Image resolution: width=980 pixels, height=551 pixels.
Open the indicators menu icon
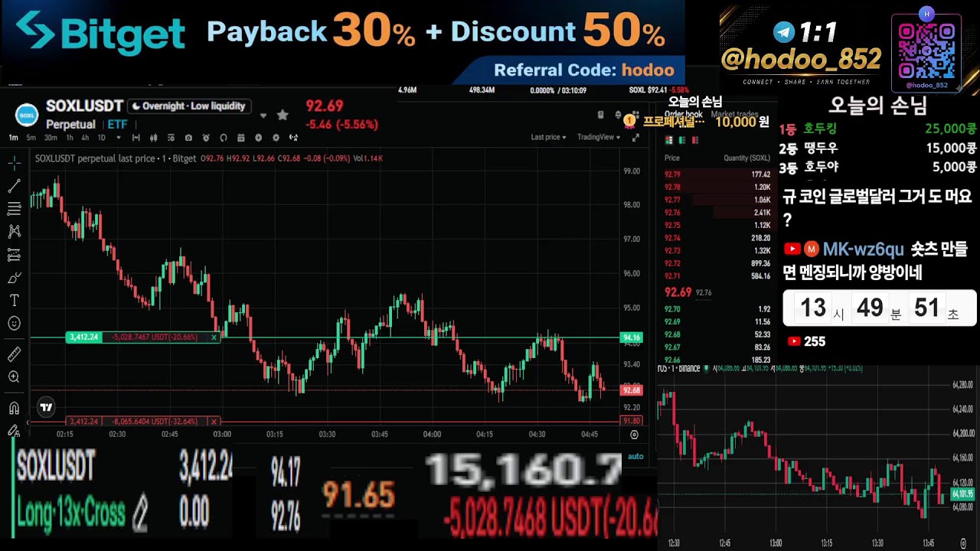click(x=171, y=138)
